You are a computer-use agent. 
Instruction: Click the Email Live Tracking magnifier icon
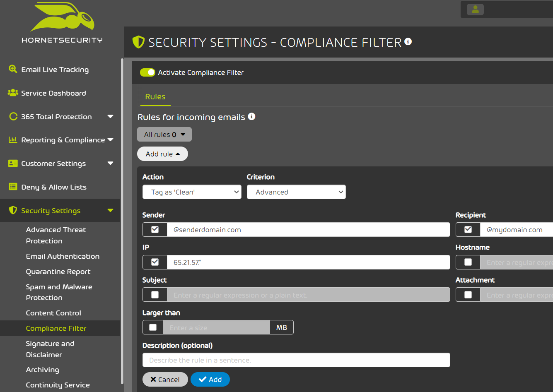(13, 69)
